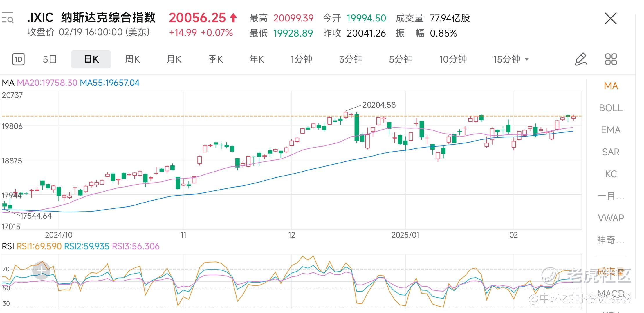Choose the KC channel indicator
The image size is (644, 313).
(x=611, y=174)
